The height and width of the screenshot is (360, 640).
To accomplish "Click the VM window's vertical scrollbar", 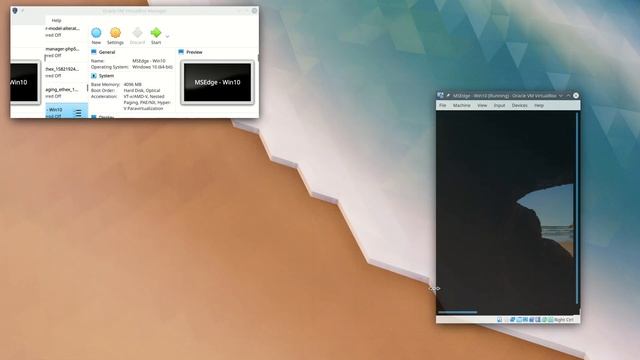I will (x=577, y=208).
